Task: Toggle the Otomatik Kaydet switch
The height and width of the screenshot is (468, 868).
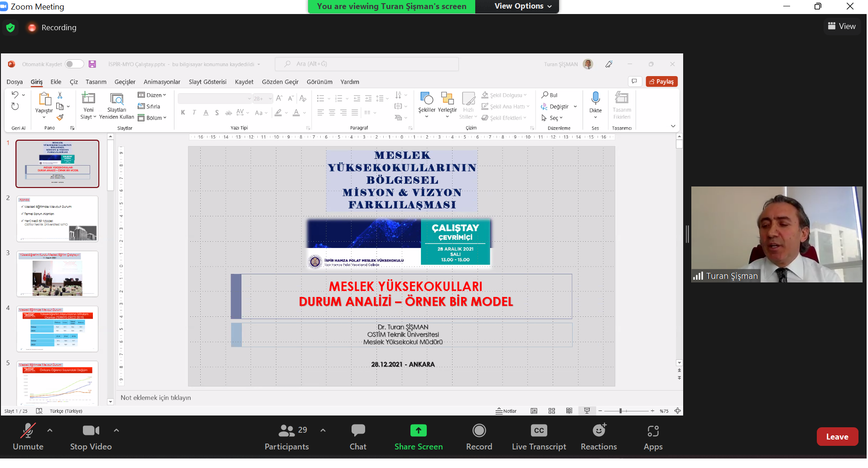Action: click(74, 64)
